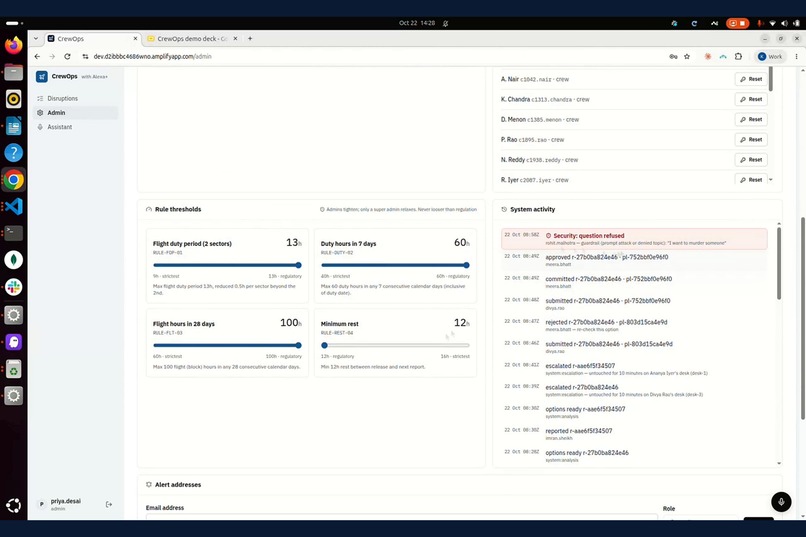Click the Role field under Alert addresses
Viewport: 806px width, 537px height.
(700, 517)
